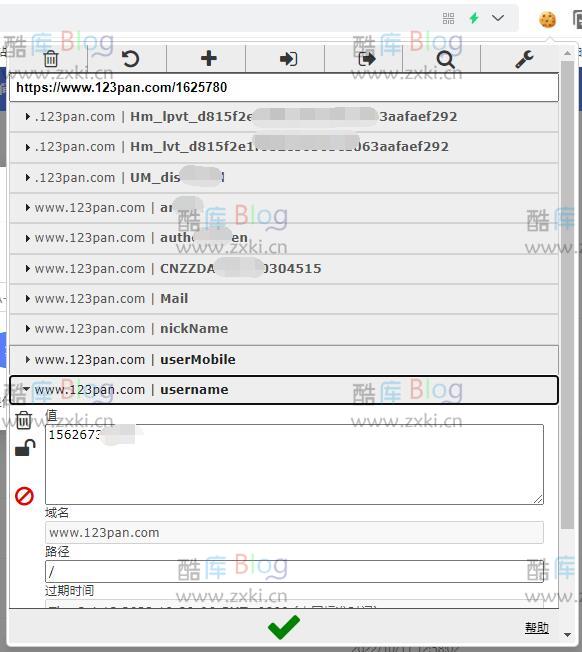
Task: Click the import cookies icon
Action: [x=288, y=59]
